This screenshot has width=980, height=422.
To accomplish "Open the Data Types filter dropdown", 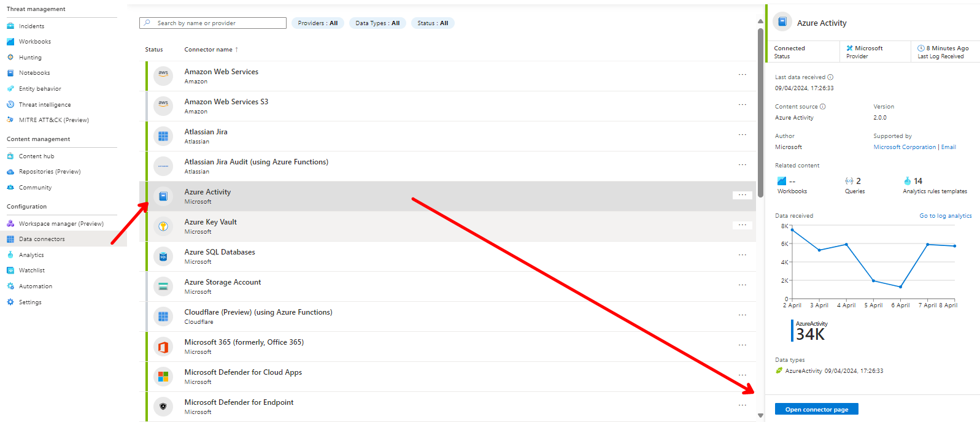I will [x=377, y=23].
